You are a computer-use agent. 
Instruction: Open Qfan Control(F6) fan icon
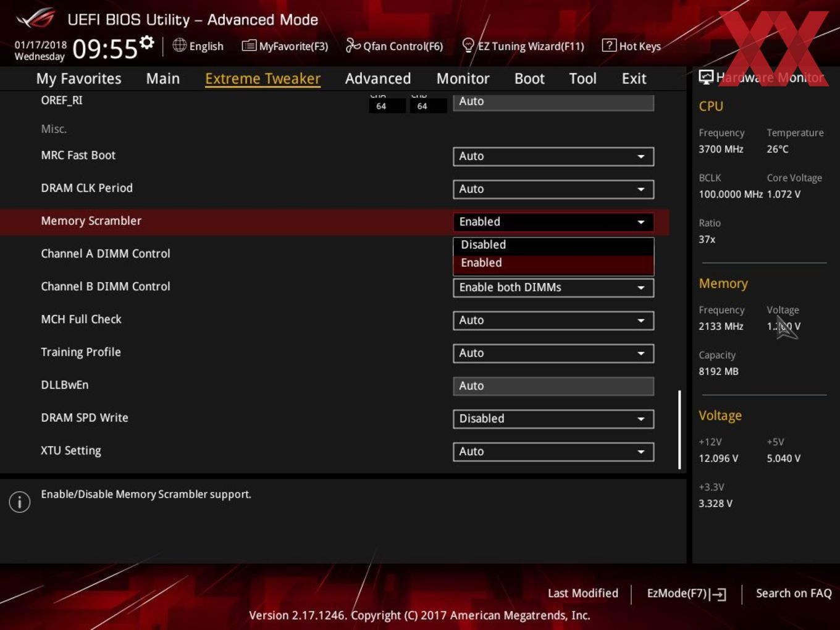[x=353, y=45]
